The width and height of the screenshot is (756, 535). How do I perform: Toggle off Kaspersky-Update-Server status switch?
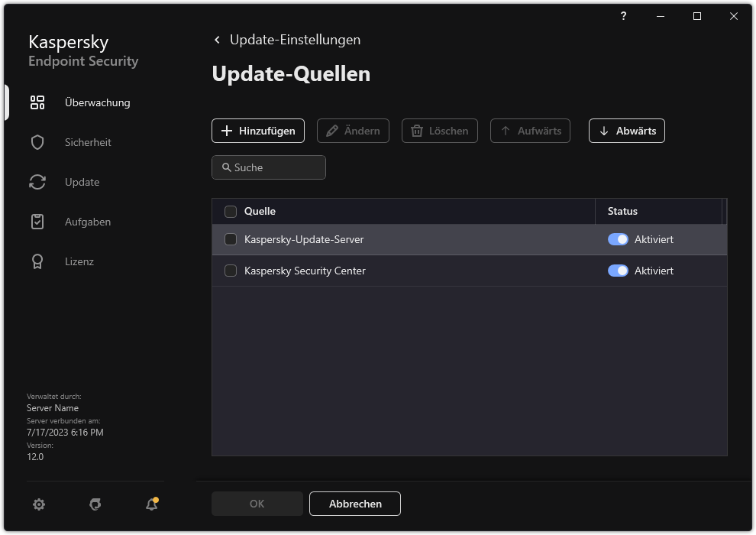(618, 239)
